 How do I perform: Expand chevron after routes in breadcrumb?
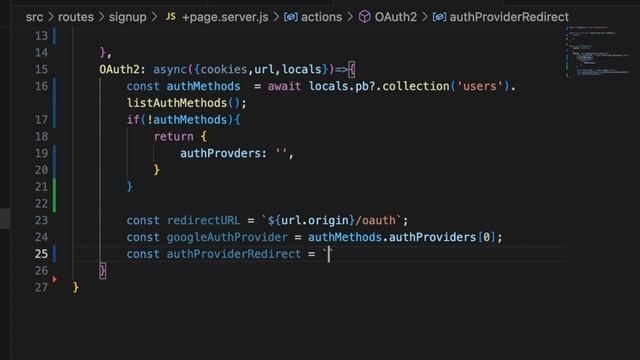tap(101, 17)
